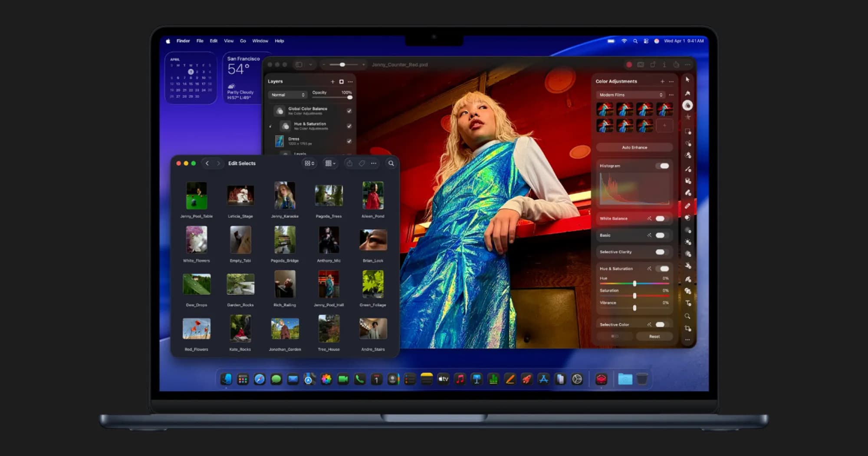Add a new layer with plus in Layers panel
Screen dimensions: 868x456
332,82
